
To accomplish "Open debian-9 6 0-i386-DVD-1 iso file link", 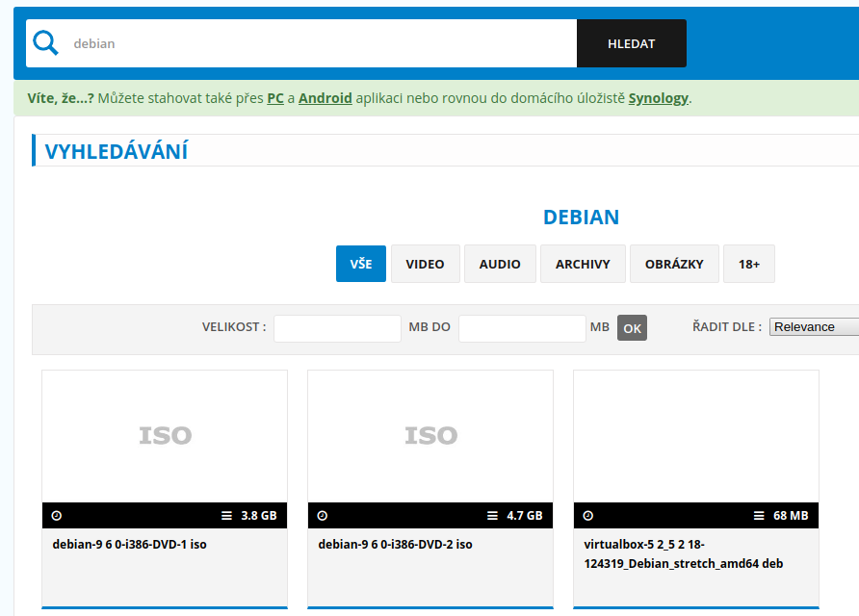I will coord(129,544).
